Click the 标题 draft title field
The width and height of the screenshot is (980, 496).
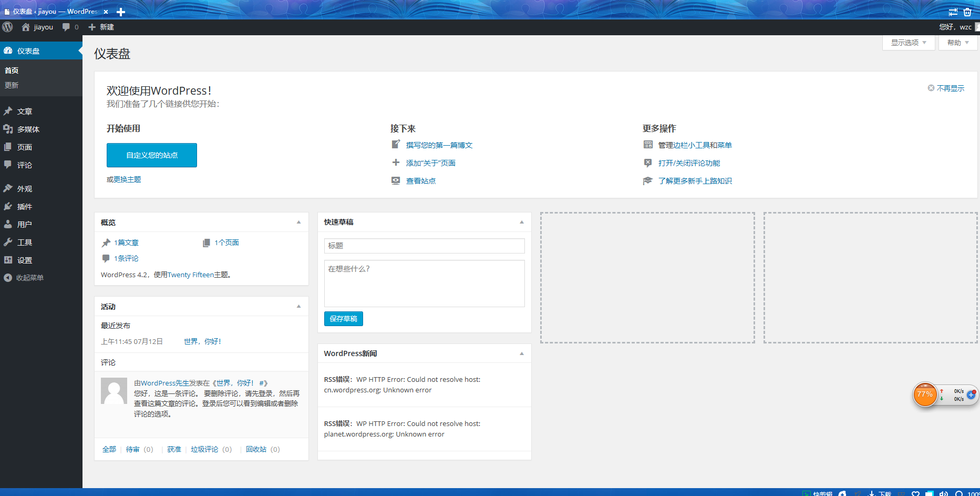point(424,246)
